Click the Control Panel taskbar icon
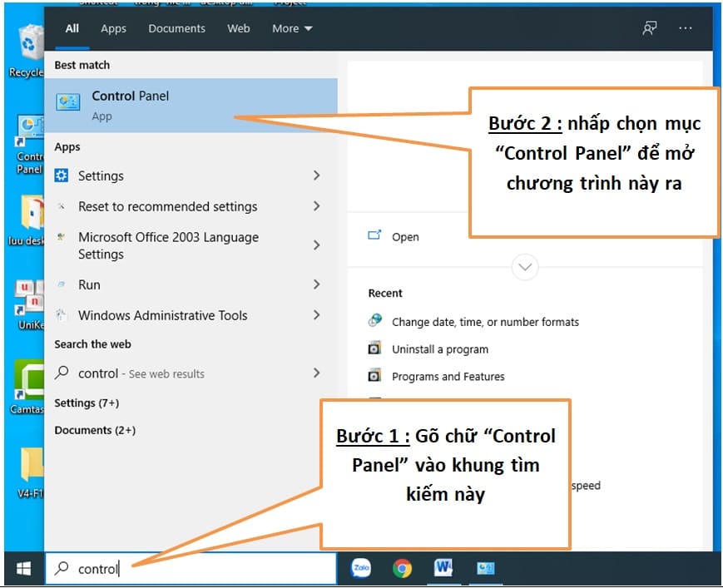 [485, 569]
